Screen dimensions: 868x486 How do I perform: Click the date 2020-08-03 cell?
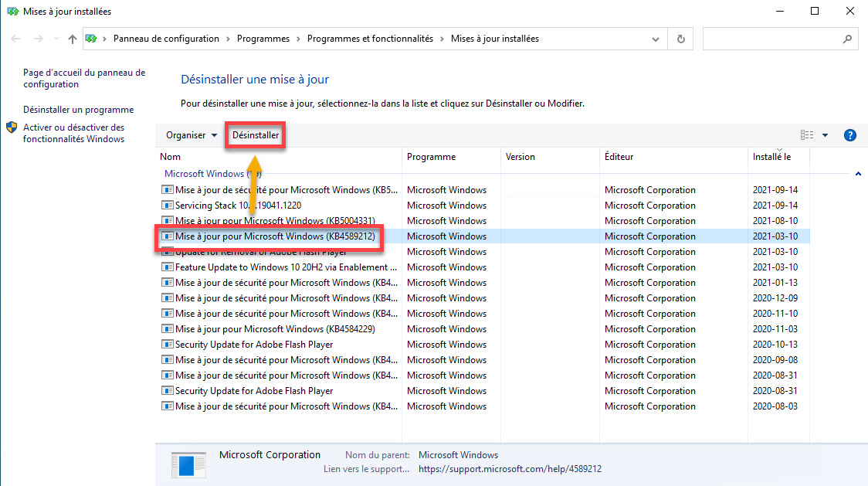point(775,406)
